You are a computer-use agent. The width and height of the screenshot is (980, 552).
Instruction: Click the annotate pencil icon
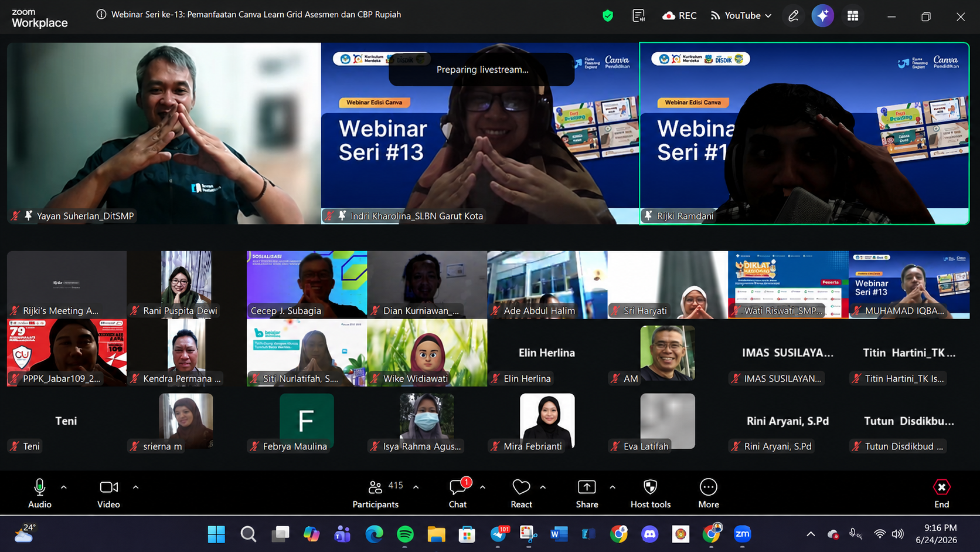(x=793, y=16)
